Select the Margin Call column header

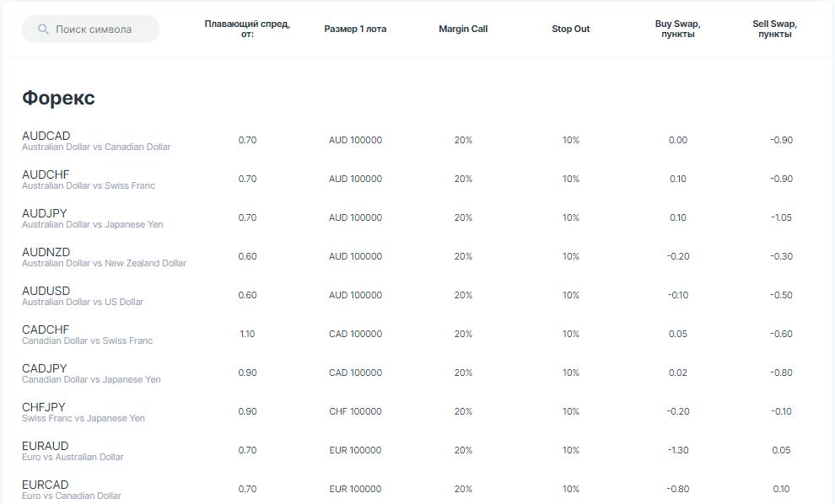pyautogui.click(x=463, y=29)
